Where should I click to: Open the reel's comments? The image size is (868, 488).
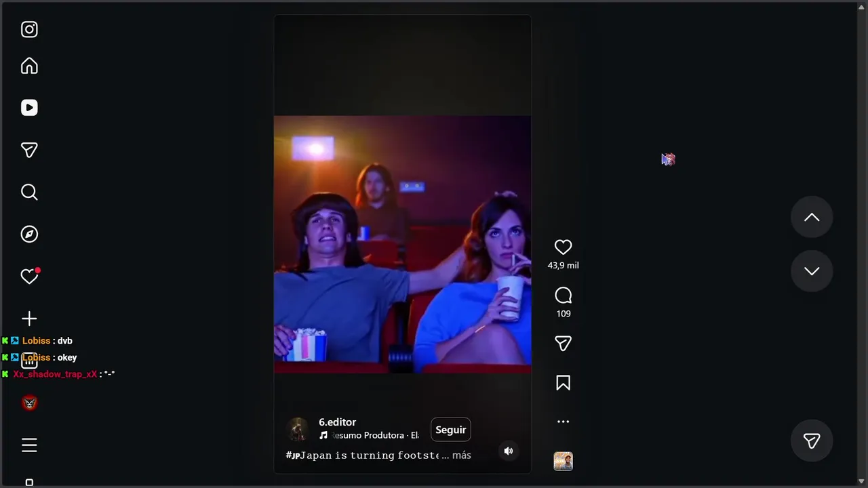563,296
